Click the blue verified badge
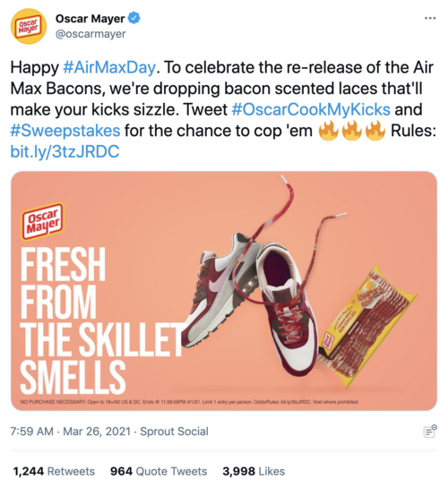This screenshot has height=488, width=448. (x=134, y=19)
